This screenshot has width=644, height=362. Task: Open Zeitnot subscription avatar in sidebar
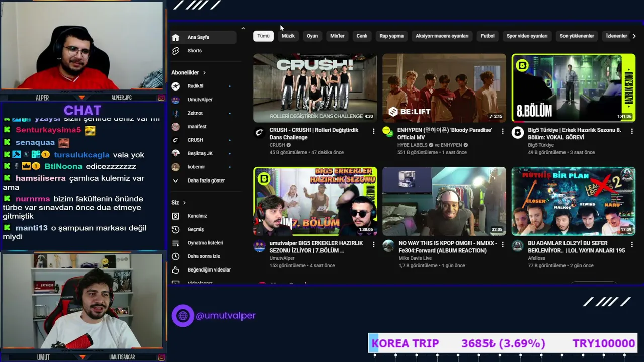[175, 113]
